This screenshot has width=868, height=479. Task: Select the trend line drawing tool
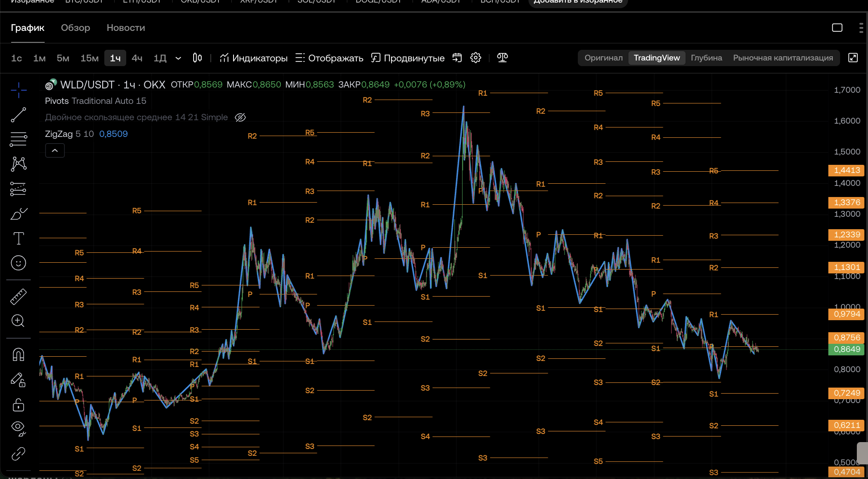click(18, 115)
